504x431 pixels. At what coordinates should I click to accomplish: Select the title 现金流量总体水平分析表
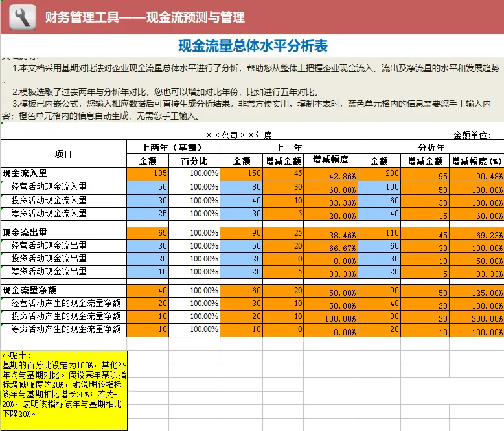click(253, 46)
